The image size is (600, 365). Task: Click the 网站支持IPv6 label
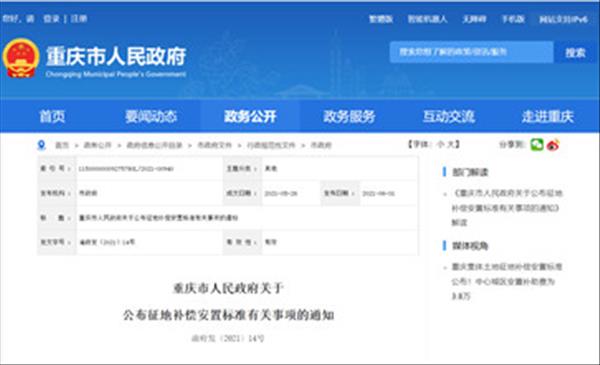click(x=563, y=19)
